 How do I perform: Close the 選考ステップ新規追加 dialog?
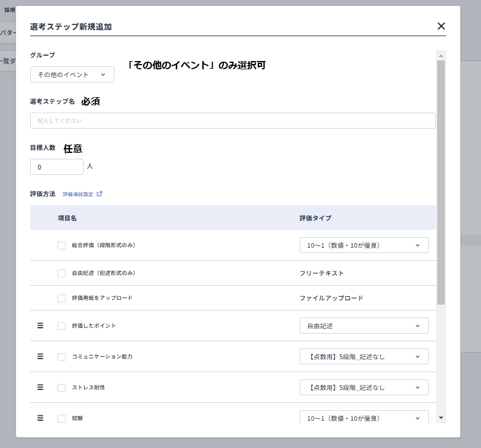[441, 26]
